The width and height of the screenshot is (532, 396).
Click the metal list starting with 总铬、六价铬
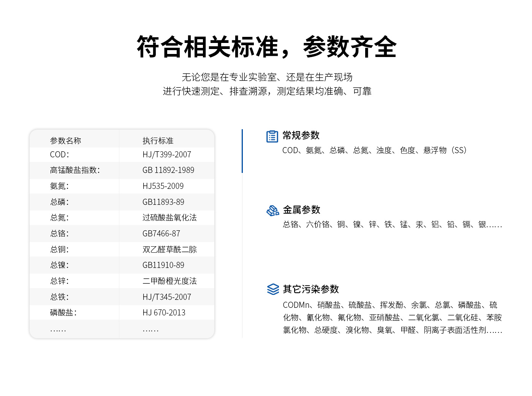pyautogui.click(x=393, y=225)
